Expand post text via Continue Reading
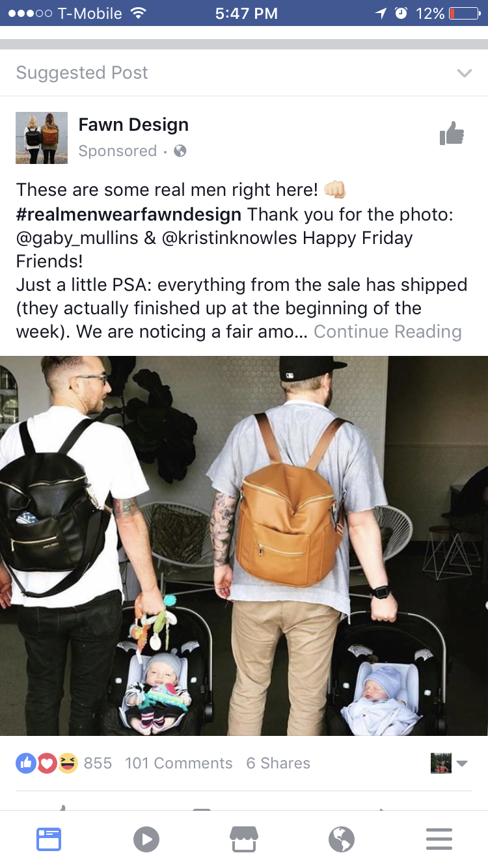The image size is (488, 868). (x=387, y=332)
